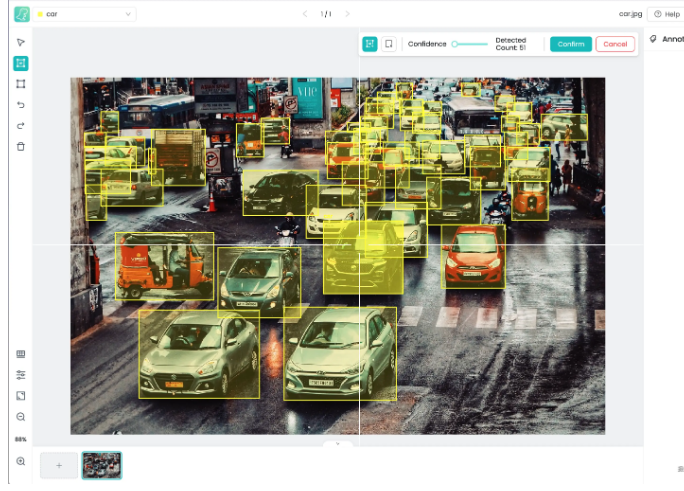
Task: Redo the last annotation action
Action: click(x=21, y=126)
